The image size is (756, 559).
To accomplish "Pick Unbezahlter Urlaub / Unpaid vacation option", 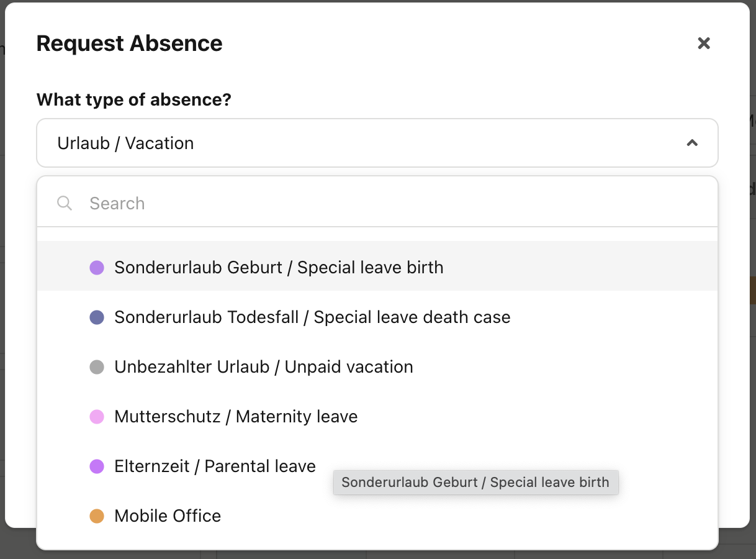I will (377, 366).
